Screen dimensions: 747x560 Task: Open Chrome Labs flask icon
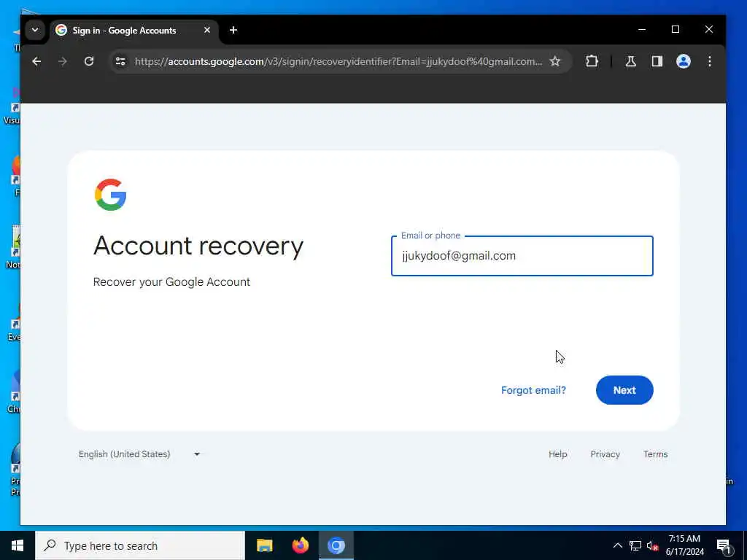(x=631, y=61)
